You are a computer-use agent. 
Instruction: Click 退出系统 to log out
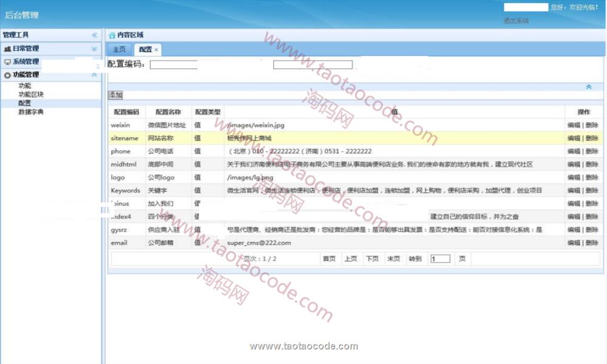[x=516, y=21]
